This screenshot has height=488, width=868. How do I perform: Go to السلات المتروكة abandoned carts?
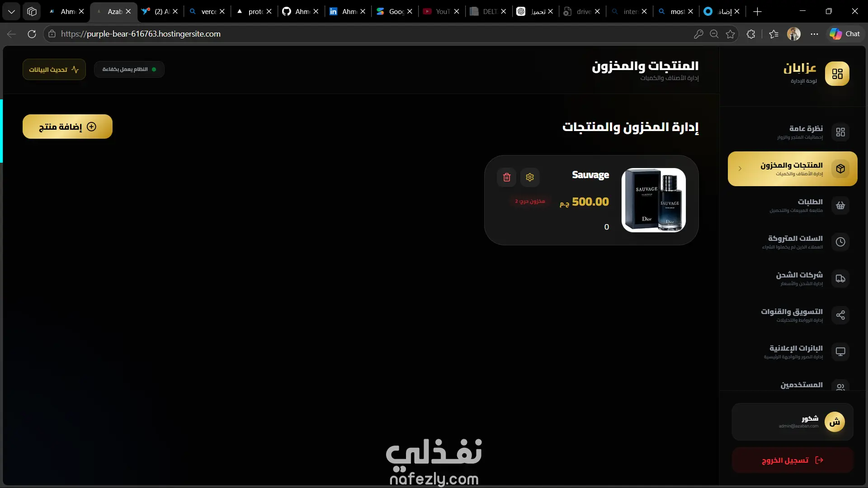tap(793, 242)
